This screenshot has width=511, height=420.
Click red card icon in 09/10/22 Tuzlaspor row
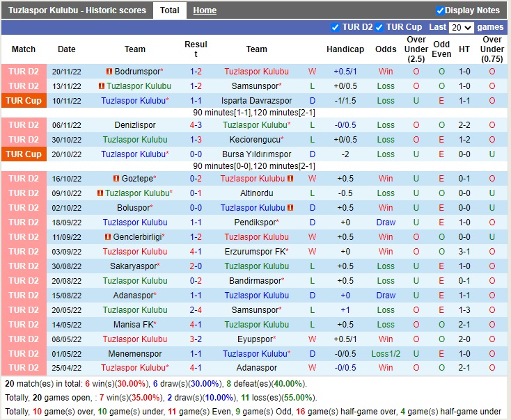tap(100, 193)
